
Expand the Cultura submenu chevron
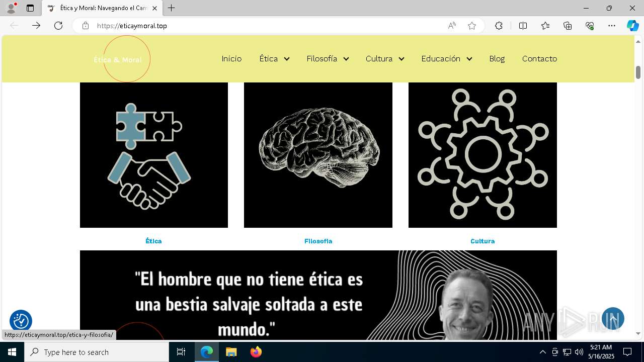coord(401,59)
